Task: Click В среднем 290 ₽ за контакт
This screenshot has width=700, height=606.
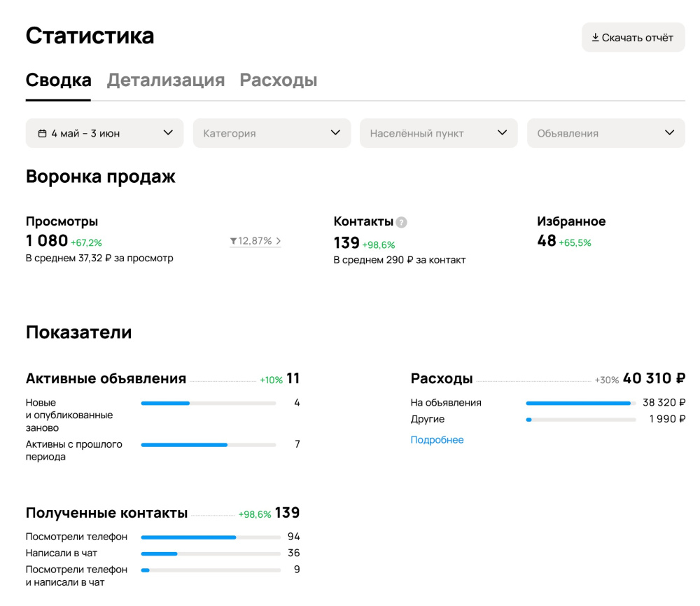Action: pyautogui.click(x=400, y=260)
